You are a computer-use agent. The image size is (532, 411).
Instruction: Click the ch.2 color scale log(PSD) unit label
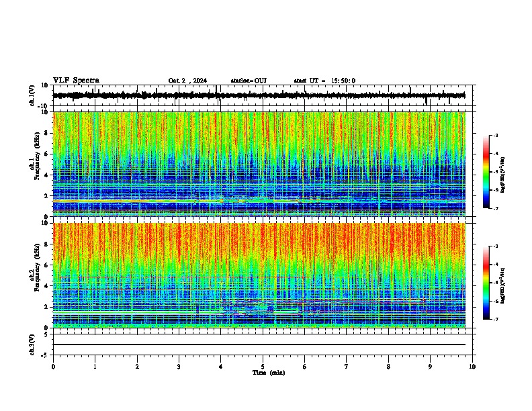tap(502, 285)
